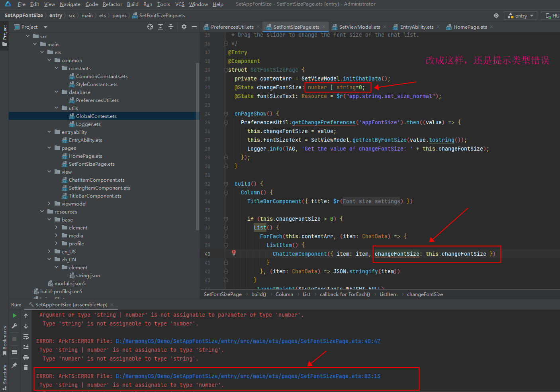Screen dimensions: 560x392
Task: Hide the Project panel with minus icon
Action: (x=194, y=27)
